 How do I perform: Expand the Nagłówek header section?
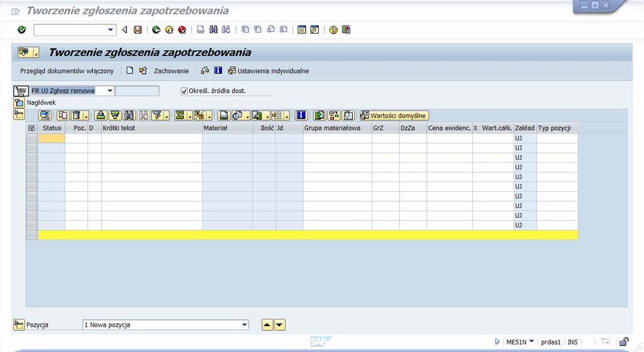tap(19, 102)
